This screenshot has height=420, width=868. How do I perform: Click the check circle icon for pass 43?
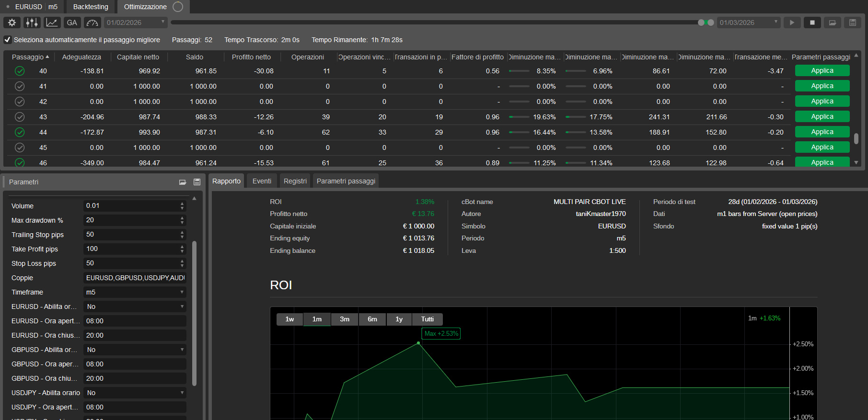[20, 117]
